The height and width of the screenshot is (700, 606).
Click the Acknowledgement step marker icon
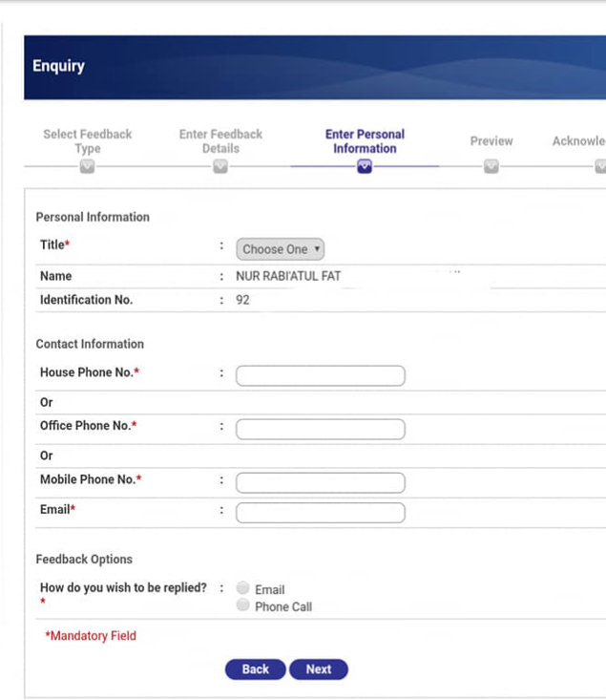599,166
